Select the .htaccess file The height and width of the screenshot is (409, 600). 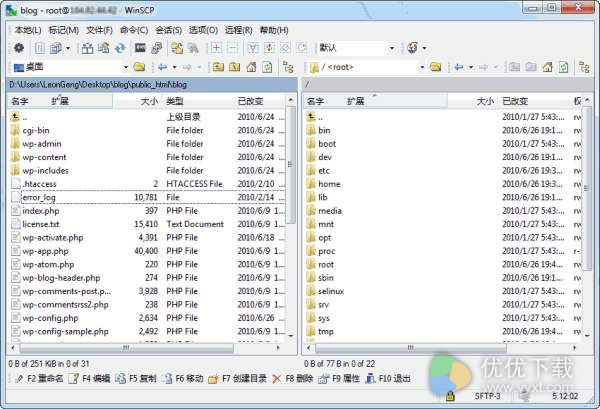[x=39, y=184]
